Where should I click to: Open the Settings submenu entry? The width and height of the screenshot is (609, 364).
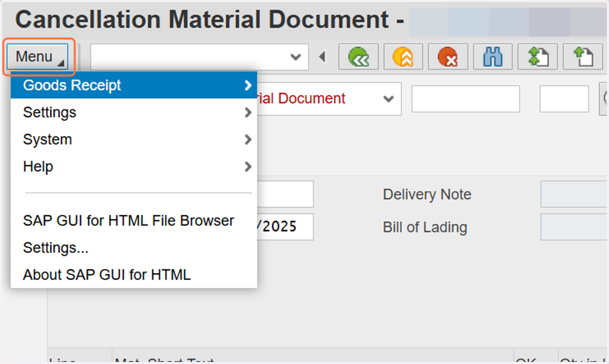(x=134, y=112)
